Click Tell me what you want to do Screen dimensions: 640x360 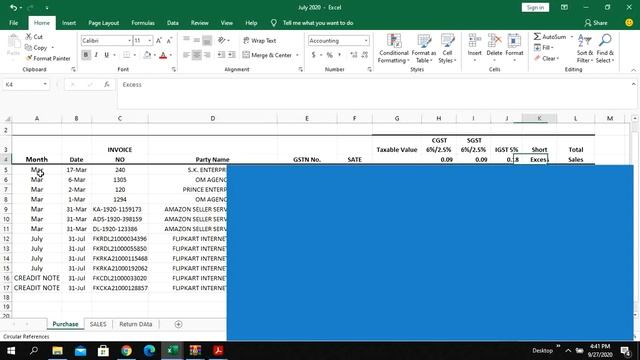[x=318, y=23]
